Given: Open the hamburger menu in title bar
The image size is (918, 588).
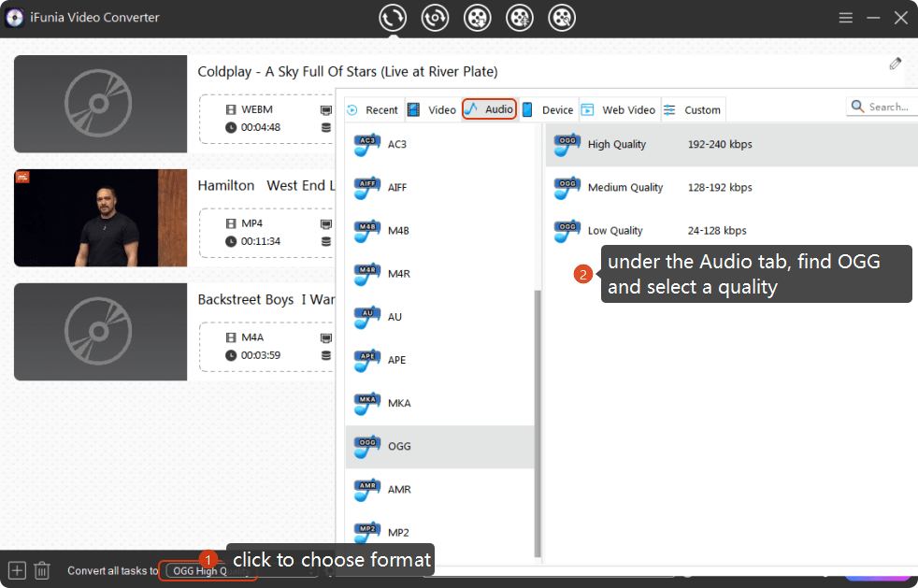Looking at the screenshot, I should click(x=845, y=18).
